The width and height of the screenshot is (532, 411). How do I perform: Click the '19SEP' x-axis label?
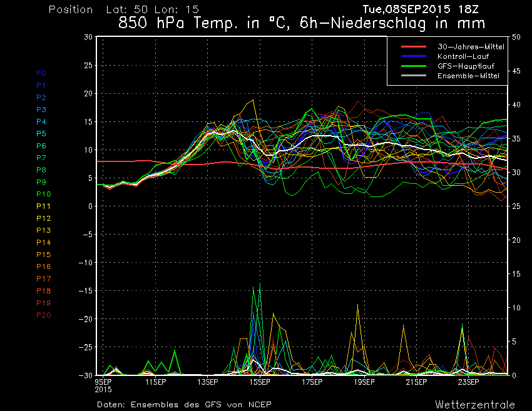point(364,382)
